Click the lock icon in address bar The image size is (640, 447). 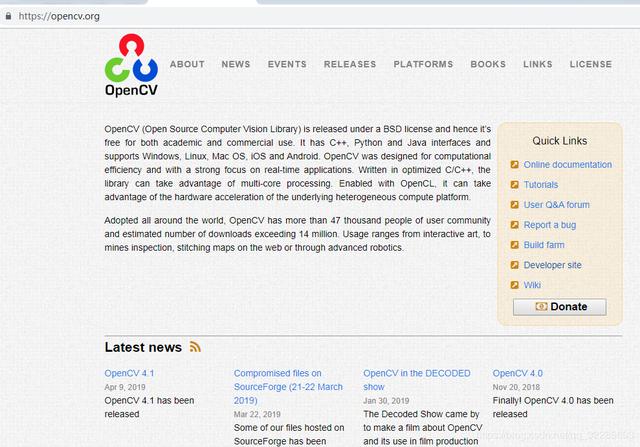click(x=8, y=16)
